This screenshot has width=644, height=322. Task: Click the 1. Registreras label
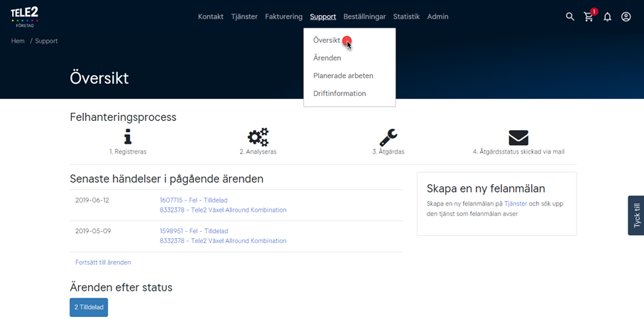(x=128, y=151)
